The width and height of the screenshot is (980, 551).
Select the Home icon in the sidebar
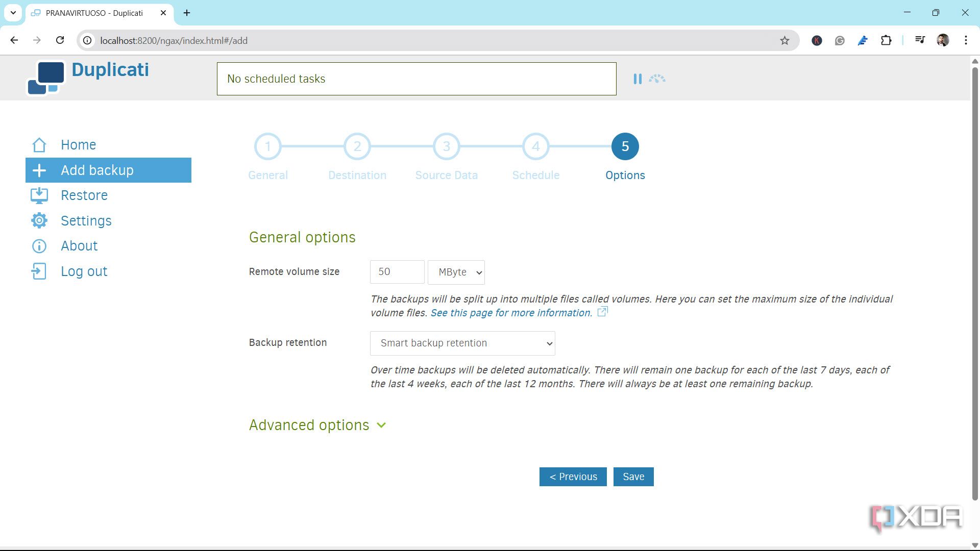pyautogui.click(x=39, y=145)
